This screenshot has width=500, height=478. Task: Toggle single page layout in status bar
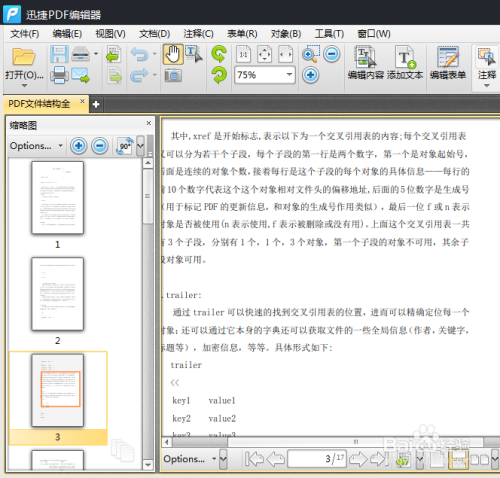tap(437, 459)
